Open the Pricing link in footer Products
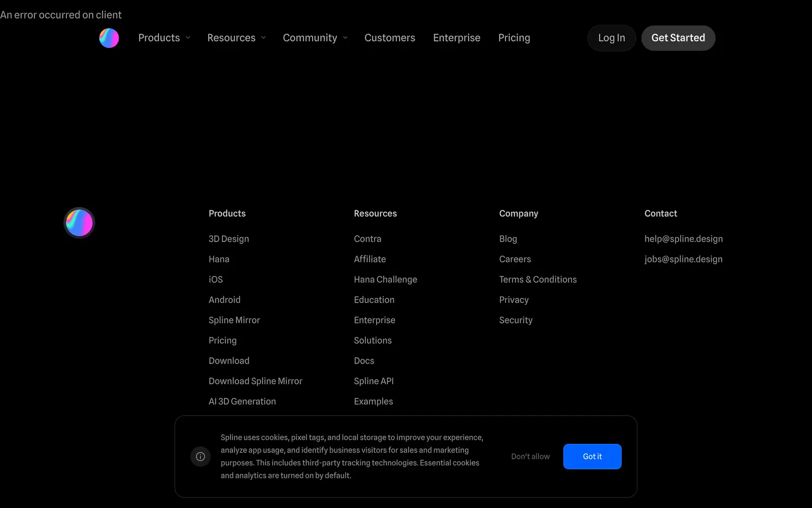This screenshot has width=812, height=508. 222,340
